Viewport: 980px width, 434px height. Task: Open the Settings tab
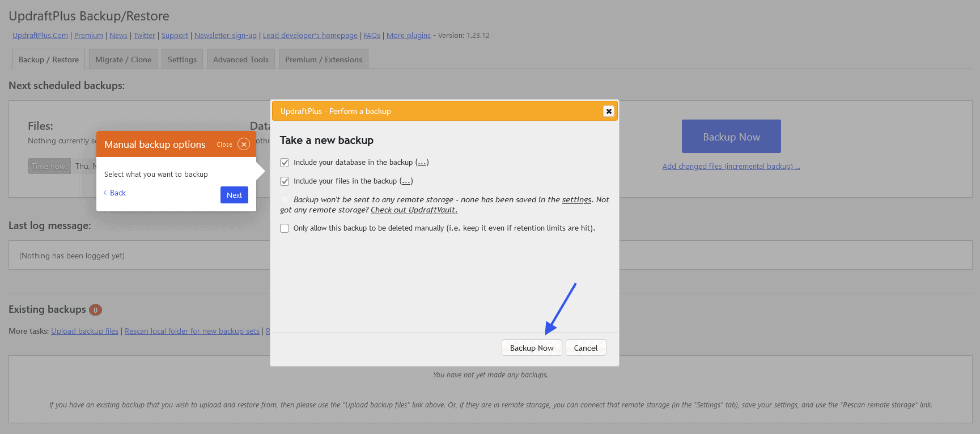point(182,59)
